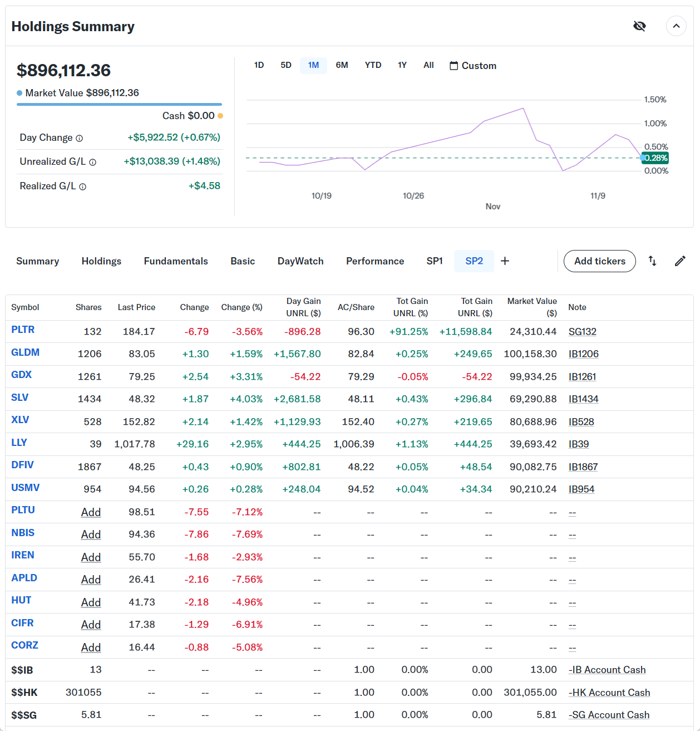Switch chart range to 6M
The image size is (700, 731).
(342, 65)
